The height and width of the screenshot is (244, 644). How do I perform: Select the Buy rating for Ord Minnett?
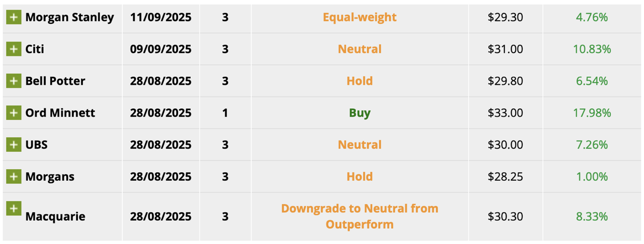(360, 113)
